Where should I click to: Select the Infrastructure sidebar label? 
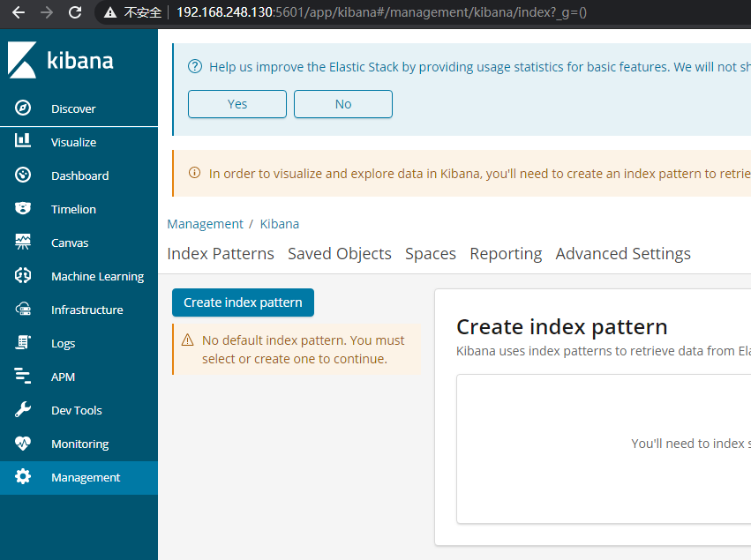pos(87,310)
